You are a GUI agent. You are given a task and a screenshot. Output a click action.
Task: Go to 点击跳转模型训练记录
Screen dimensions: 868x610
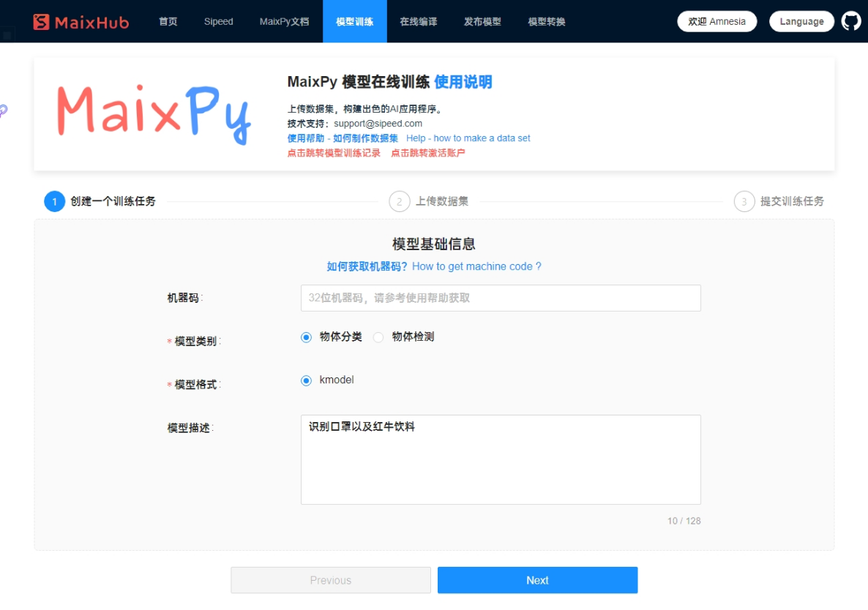(333, 153)
